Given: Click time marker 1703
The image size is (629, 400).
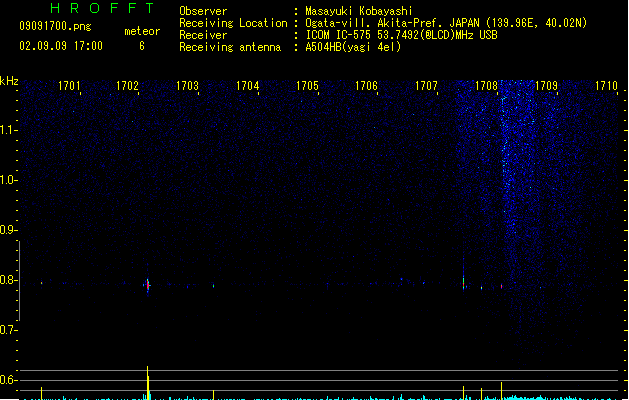Looking at the screenshot, I should tap(187, 86).
